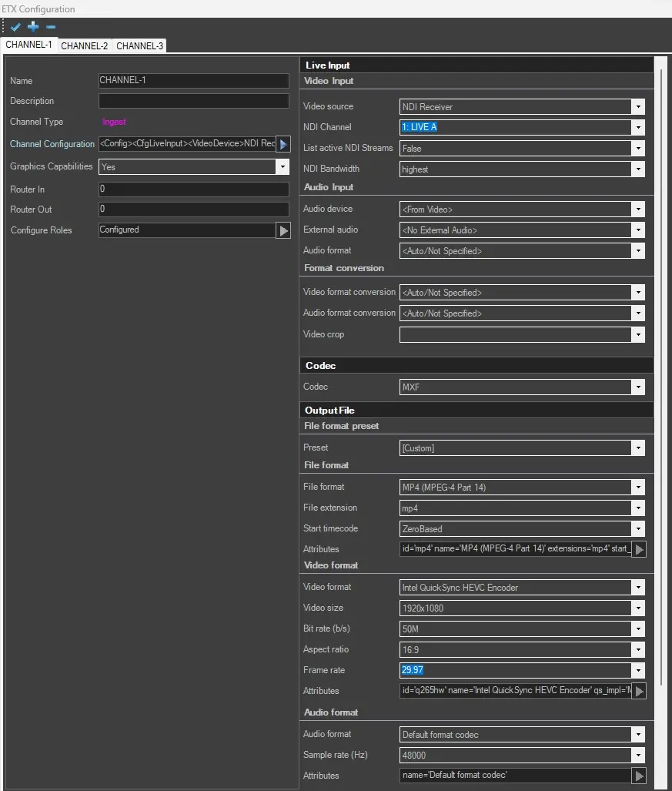
Task: Open the Frame rate dropdown
Action: coord(637,671)
